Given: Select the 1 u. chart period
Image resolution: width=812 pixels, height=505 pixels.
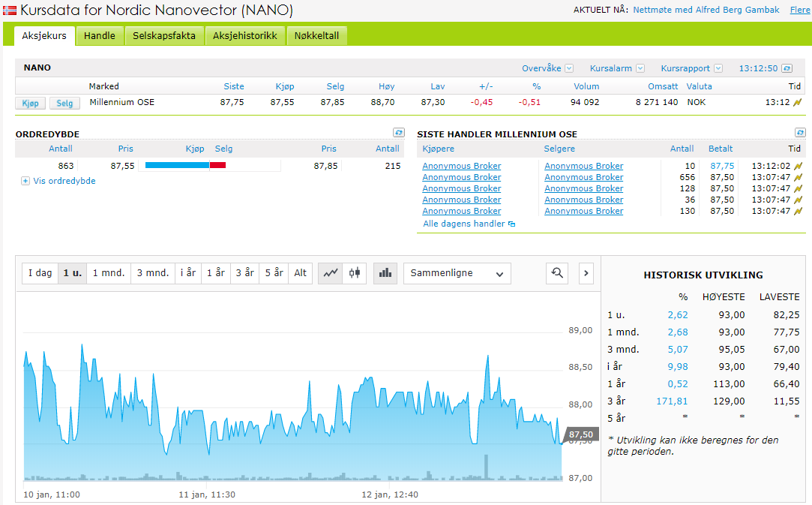Looking at the screenshot, I should pos(72,273).
